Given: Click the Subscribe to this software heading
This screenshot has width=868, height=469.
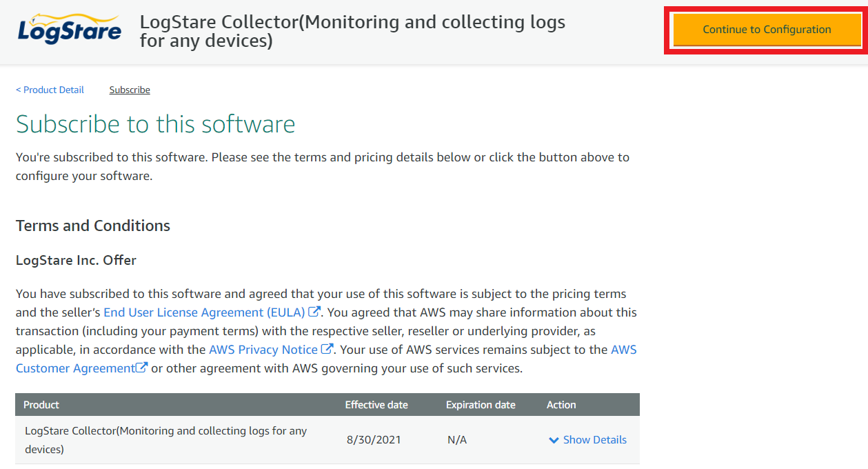Looking at the screenshot, I should (156, 124).
